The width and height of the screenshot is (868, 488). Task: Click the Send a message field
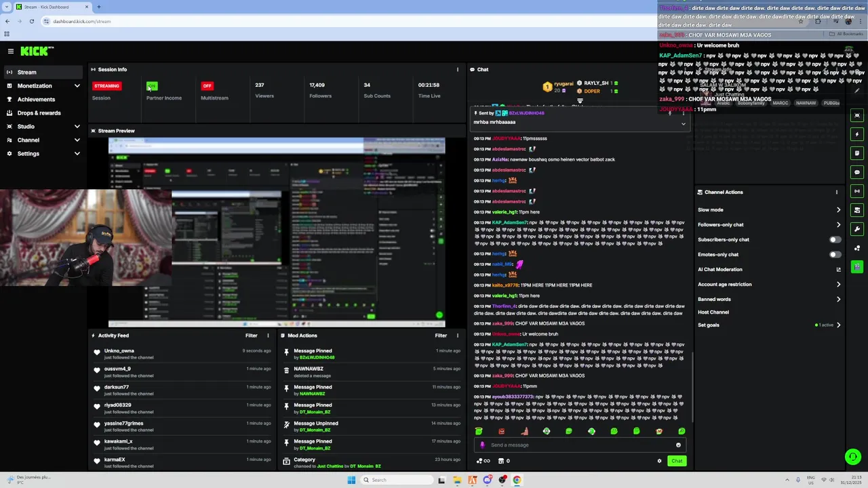point(580,445)
